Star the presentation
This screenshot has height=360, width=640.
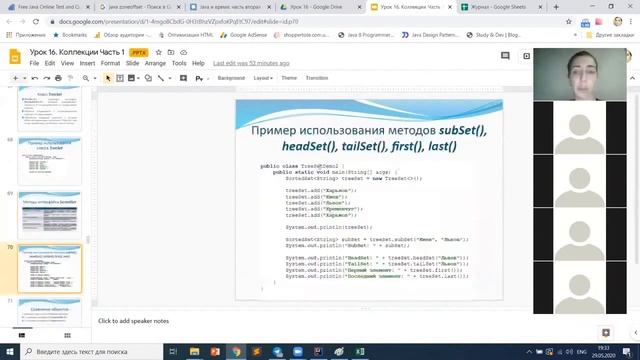pyautogui.click(x=158, y=52)
